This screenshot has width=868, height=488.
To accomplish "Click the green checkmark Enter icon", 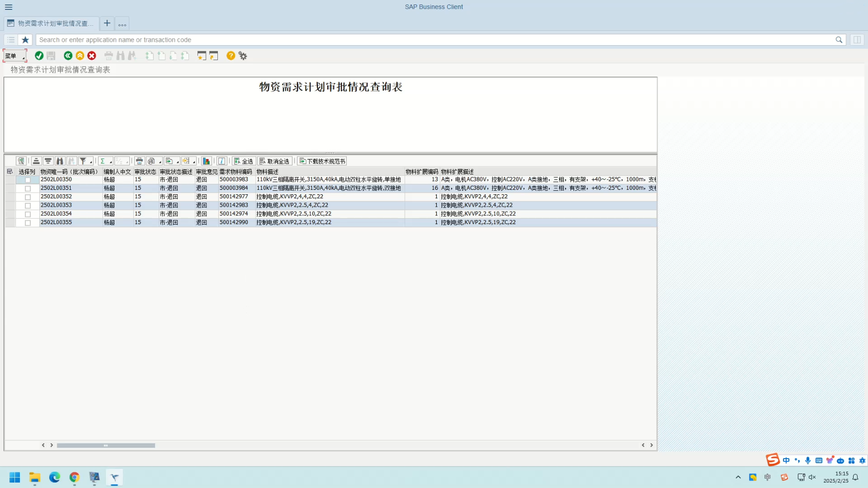I will [x=39, y=56].
